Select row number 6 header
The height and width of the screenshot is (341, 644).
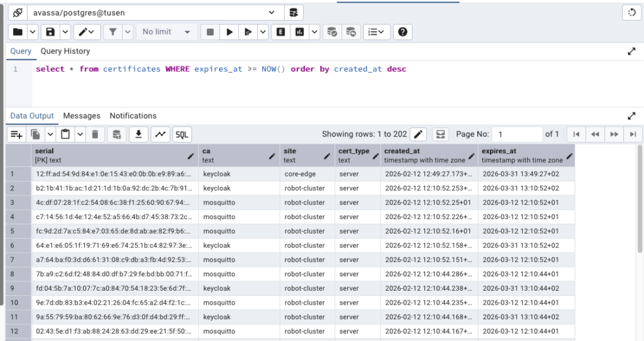pos(18,246)
